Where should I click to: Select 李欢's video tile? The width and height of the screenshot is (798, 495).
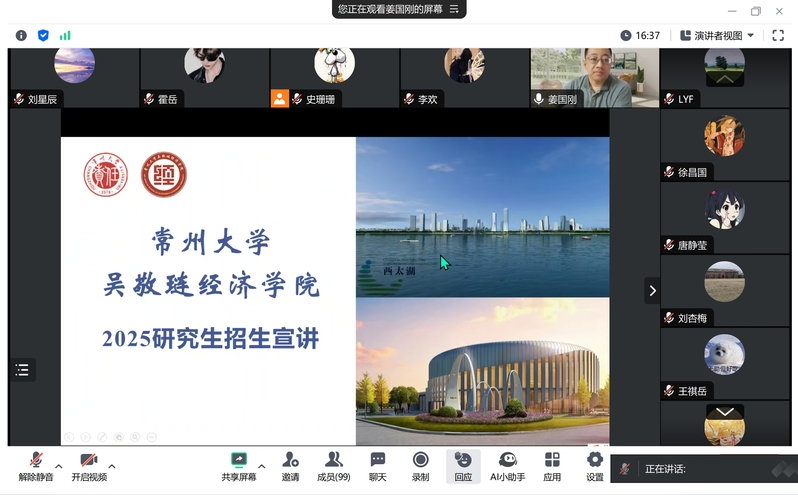click(465, 78)
